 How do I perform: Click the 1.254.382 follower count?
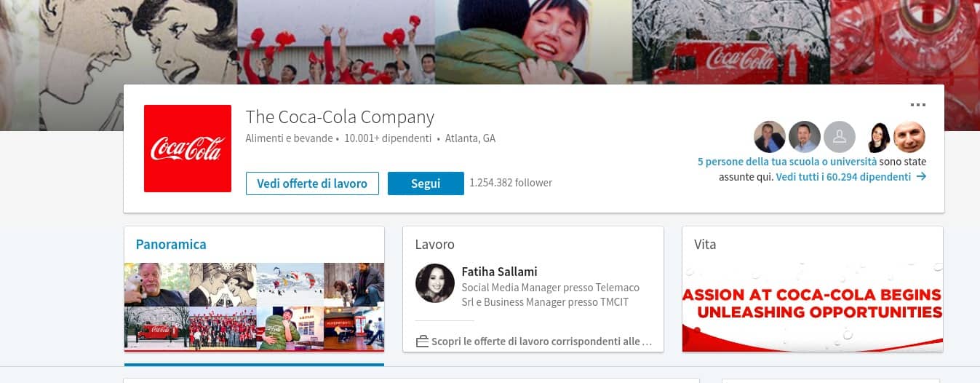[x=511, y=183]
